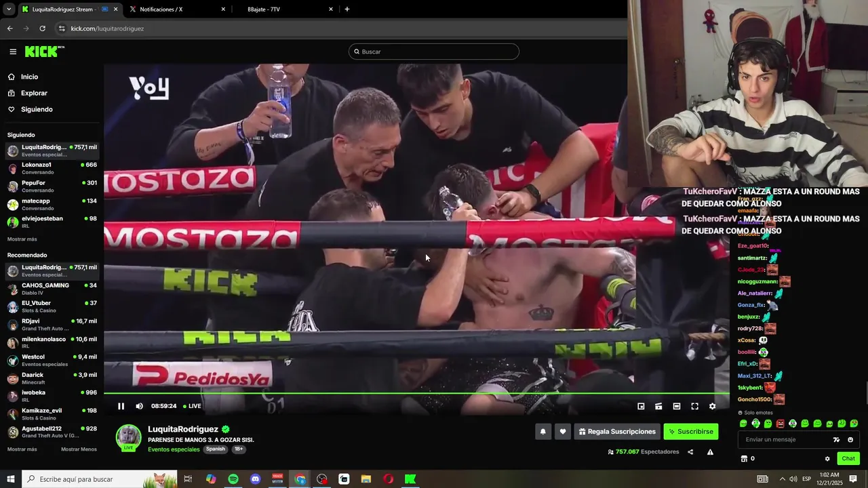Viewport: 868px width, 488px height.
Task: Open Opera from the taskbar
Action: pyautogui.click(x=388, y=479)
